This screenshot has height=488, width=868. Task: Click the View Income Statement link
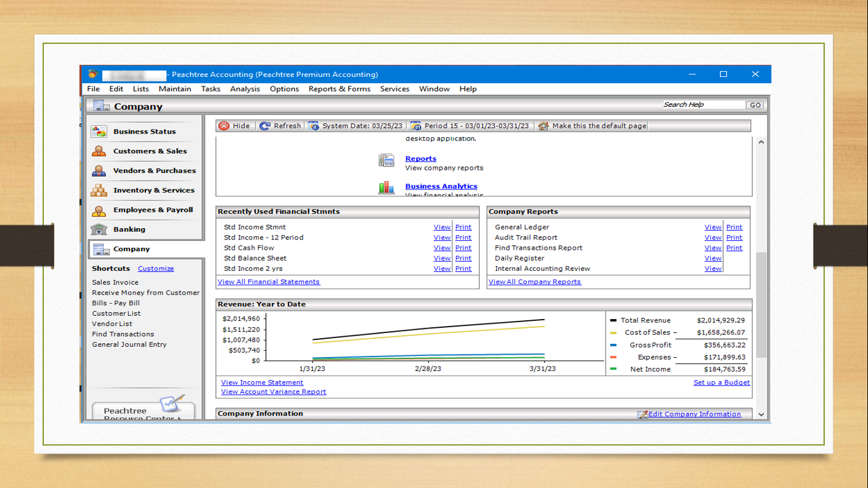tap(262, 383)
